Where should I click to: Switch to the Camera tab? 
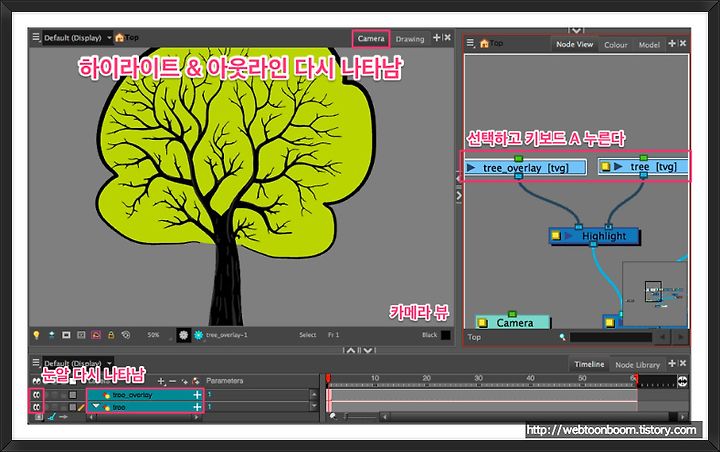click(x=371, y=39)
